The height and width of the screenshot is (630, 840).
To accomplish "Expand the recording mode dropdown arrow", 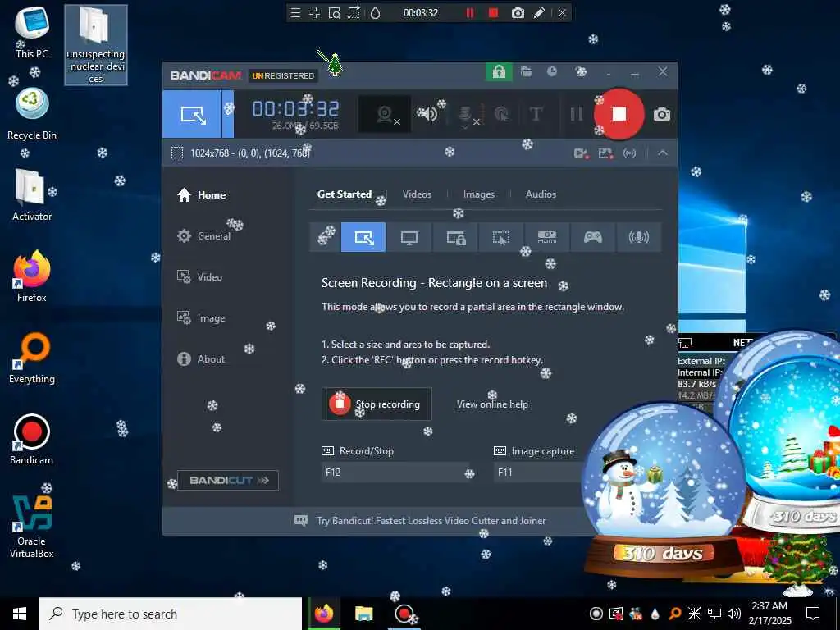I will [228, 114].
